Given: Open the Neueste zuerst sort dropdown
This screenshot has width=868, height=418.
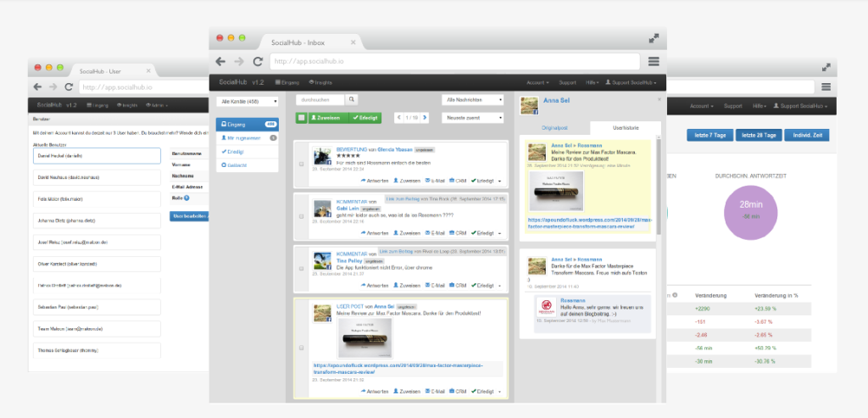Looking at the screenshot, I should coord(472,117).
